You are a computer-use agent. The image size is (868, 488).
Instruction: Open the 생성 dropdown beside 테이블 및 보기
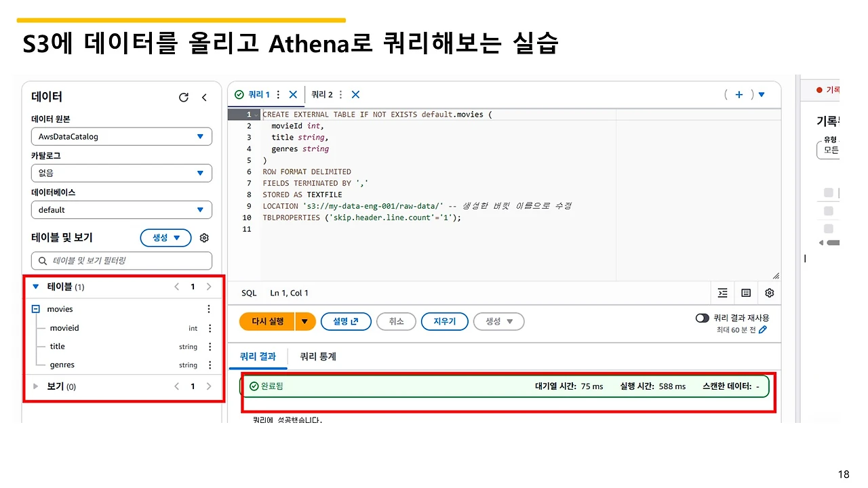(165, 238)
